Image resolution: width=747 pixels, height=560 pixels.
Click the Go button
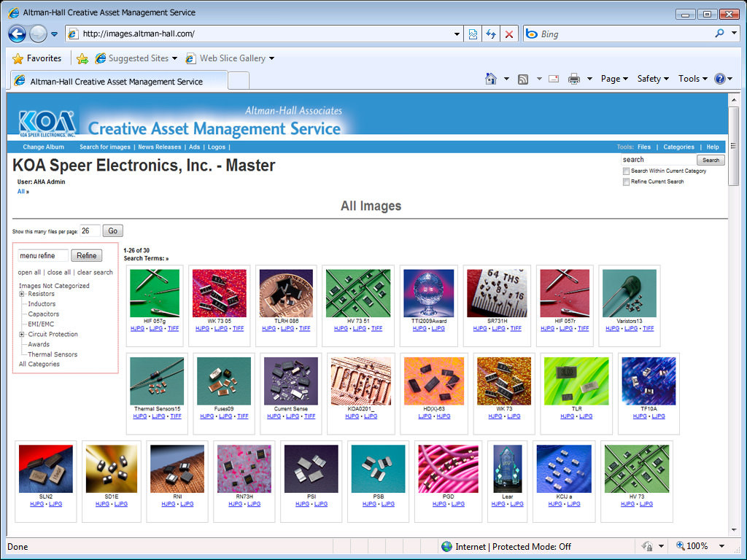[x=113, y=231]
